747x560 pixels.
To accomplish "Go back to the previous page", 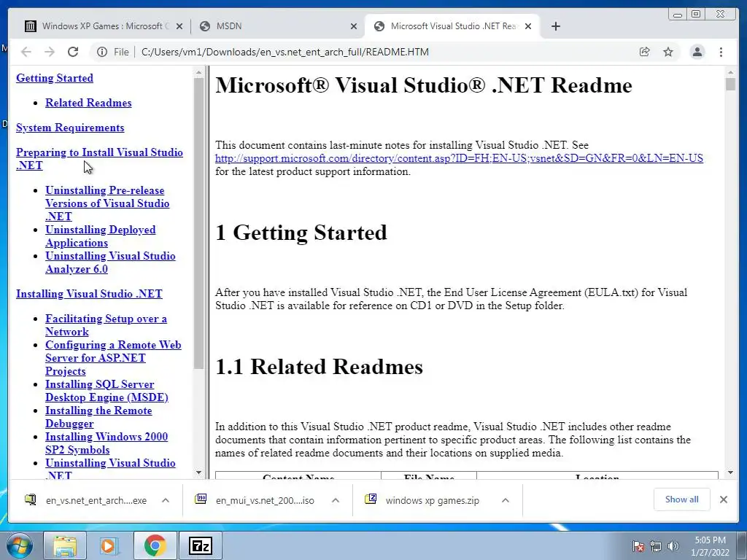I will 26,52.
